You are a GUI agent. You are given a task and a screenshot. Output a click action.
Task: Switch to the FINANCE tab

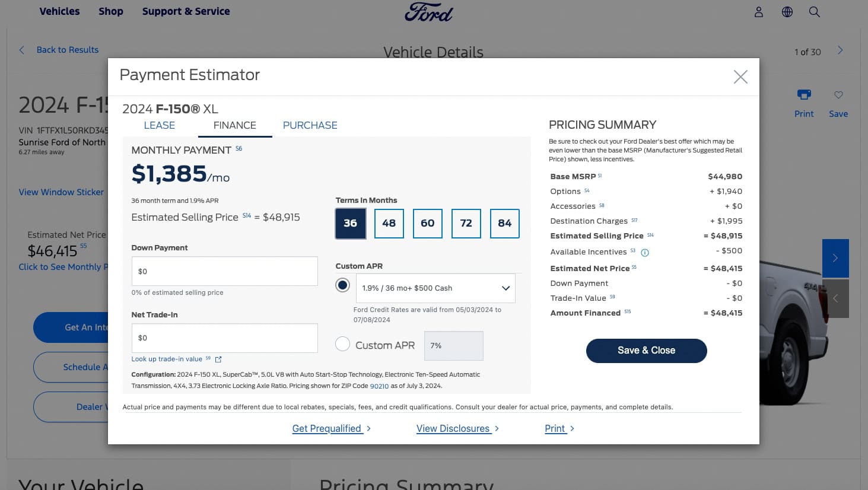(x=235, y=125)
